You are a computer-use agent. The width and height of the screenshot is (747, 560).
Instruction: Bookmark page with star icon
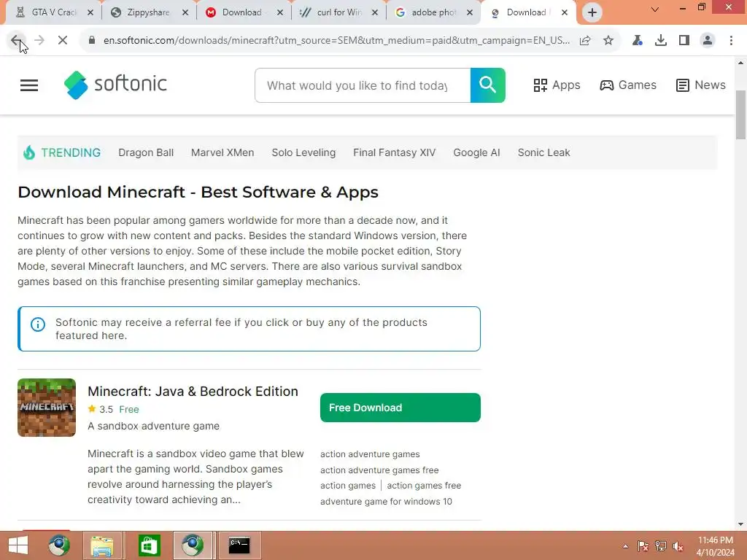(608, 41)
